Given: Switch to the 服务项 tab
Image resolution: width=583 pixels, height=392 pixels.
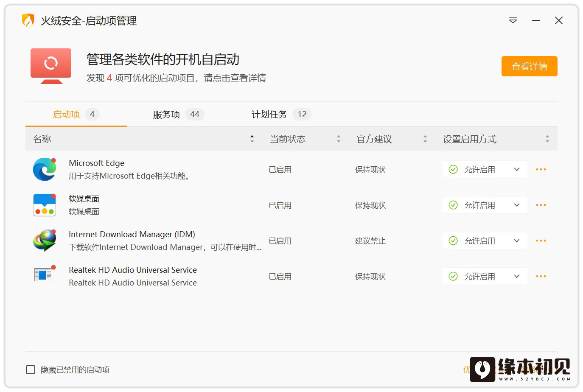Looking at the screenshot, I should 178,114.
